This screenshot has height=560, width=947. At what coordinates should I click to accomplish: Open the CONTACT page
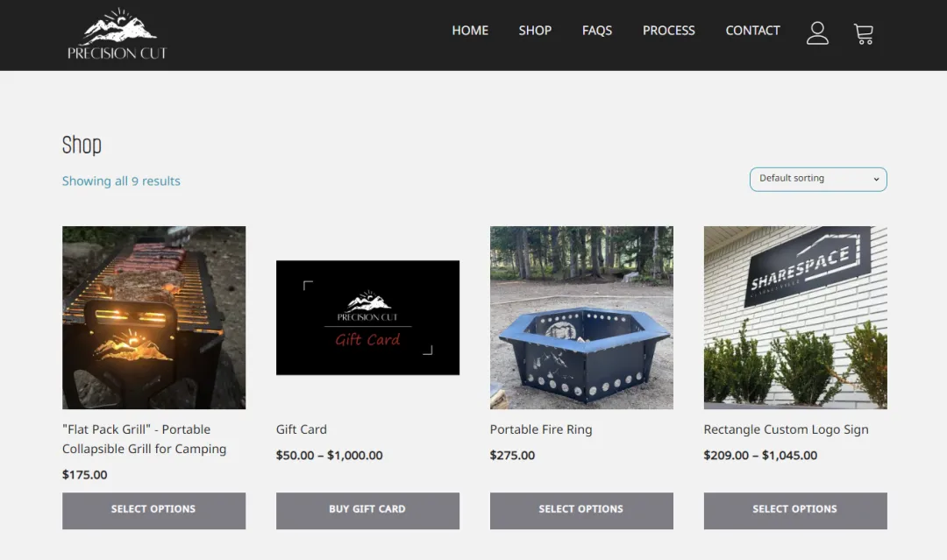752,30
